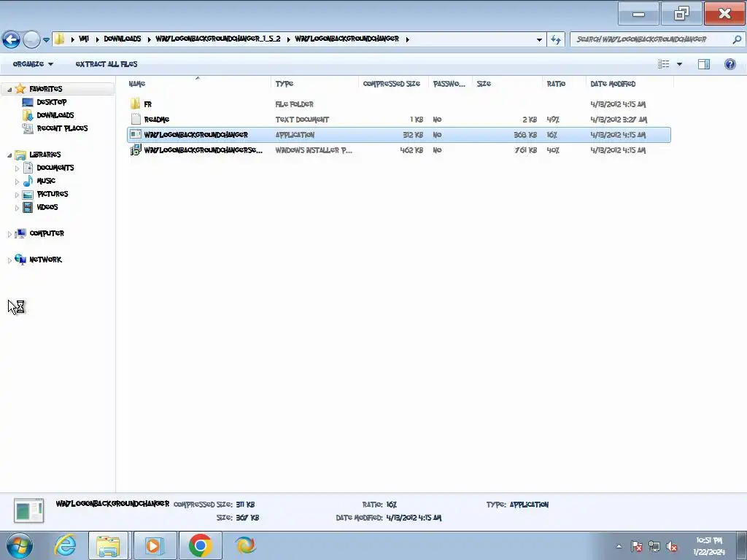Click Extract all files
Image resolution: width=747 pixels, height=560 pixels.
[x=107, y=64]
